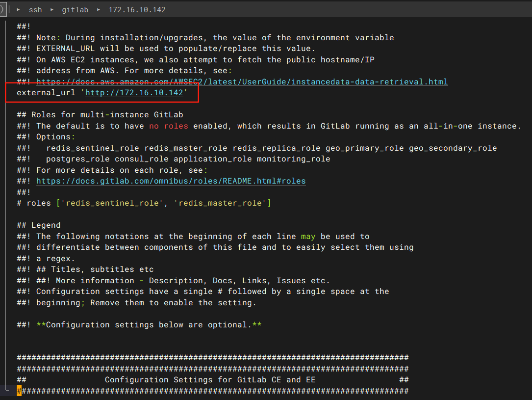Screen dimensions: 532x400
Task: Open the http://172.16.10.142 link after external_url
Action: [x=134, y=93]
